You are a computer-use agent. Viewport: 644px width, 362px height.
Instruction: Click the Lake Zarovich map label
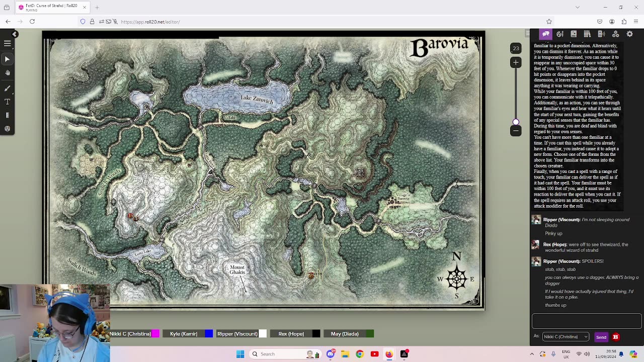pos(257,99)
